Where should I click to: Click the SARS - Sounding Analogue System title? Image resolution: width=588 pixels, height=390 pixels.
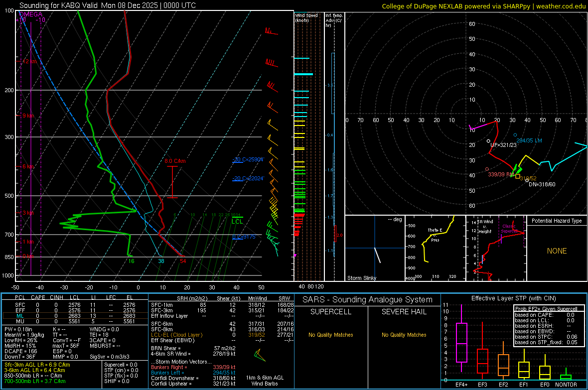point(368,300)
